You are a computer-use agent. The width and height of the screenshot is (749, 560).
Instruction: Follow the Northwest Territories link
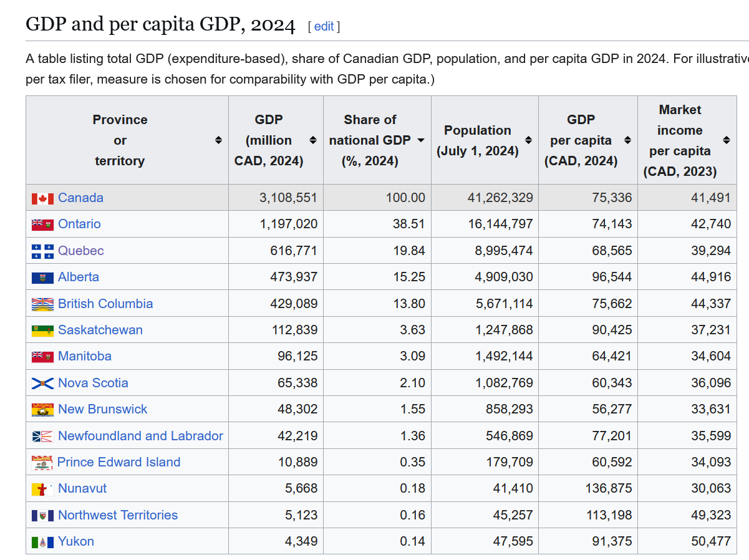tap(118, 515)
